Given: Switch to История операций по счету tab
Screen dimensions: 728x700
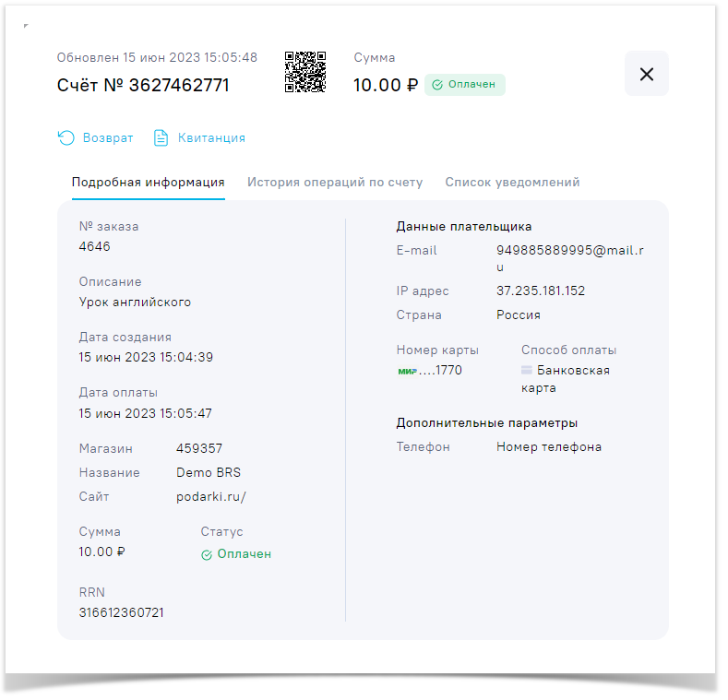Looking at the screenshot, I should 335,182.
